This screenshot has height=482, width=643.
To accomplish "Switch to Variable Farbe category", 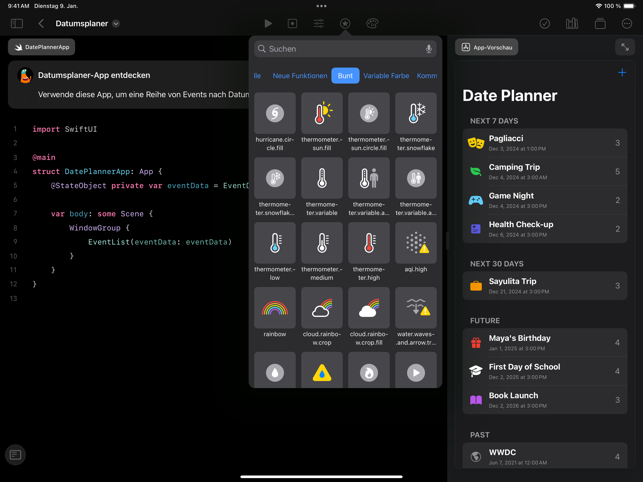I will (x=386, y=75).
